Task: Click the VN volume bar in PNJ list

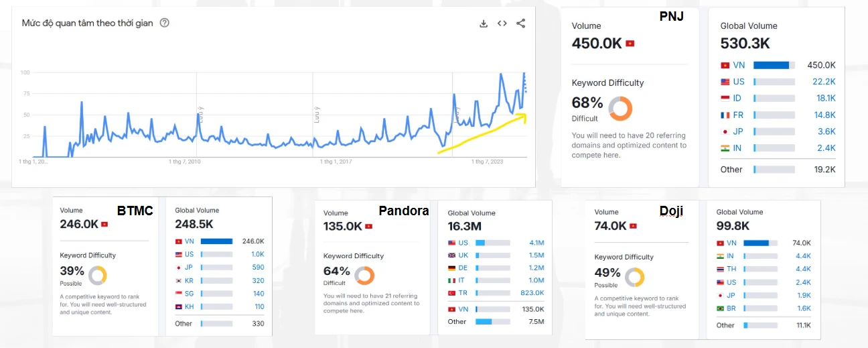Action: click(774, 65)
